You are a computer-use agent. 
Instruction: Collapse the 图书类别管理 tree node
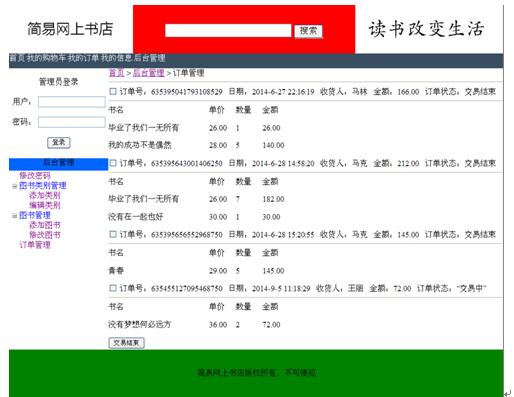point(14,186)
